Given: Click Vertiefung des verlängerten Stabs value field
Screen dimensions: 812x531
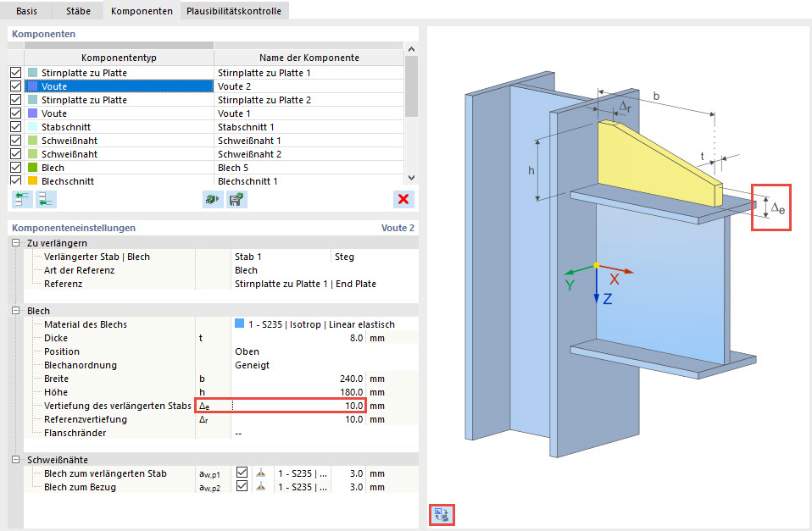Looking at the screenshot, I should click(298, 405).
